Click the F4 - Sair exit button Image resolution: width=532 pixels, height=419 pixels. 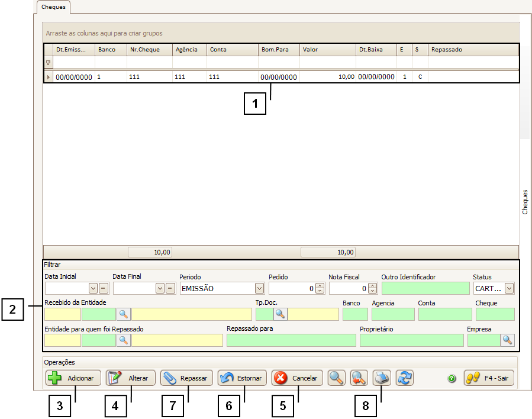pos(490,378)
